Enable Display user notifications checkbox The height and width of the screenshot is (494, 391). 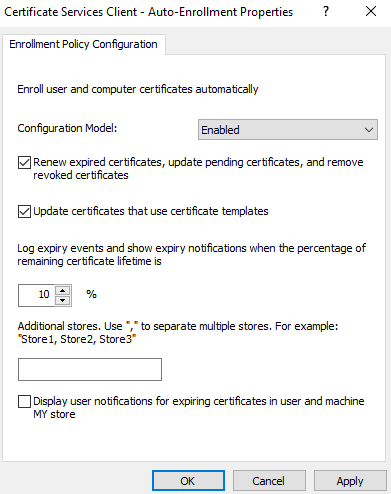(24, 402)
